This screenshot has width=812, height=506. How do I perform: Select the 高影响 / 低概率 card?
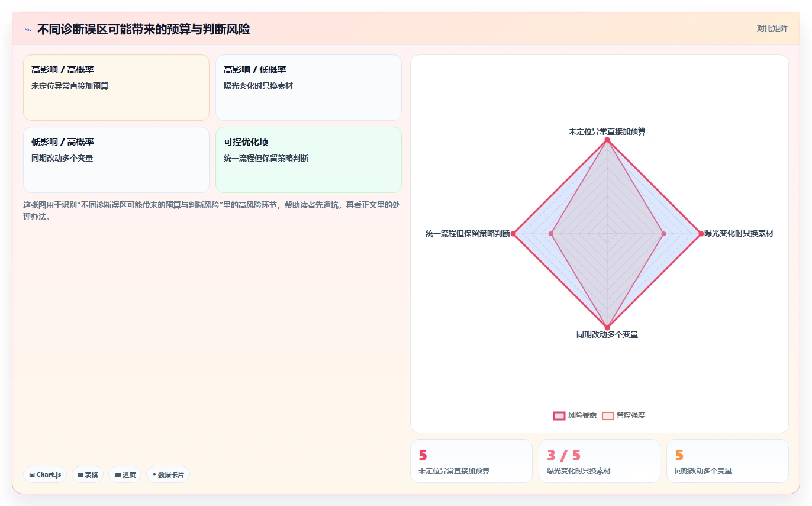pos(308,88)
